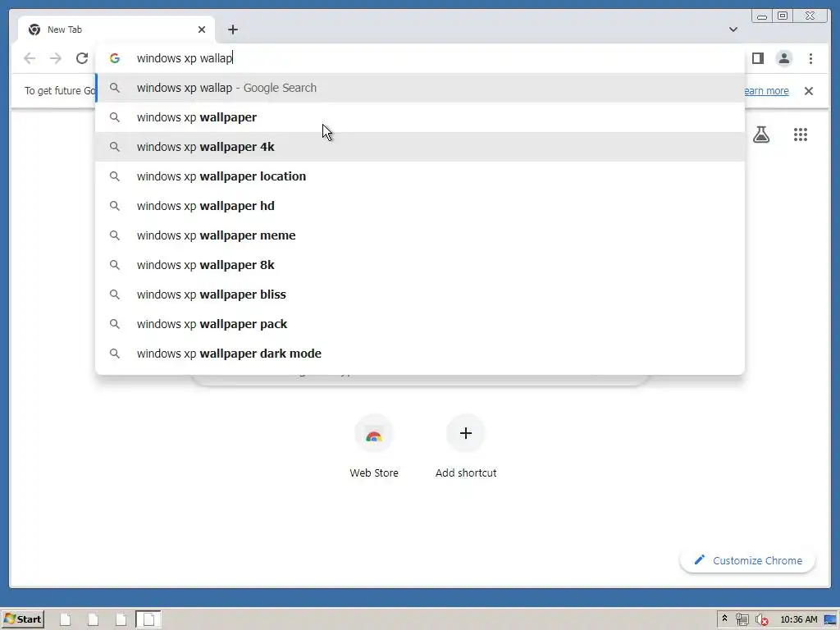
Task: Click the Google G icon in omnibox
Action: [115, 58]
